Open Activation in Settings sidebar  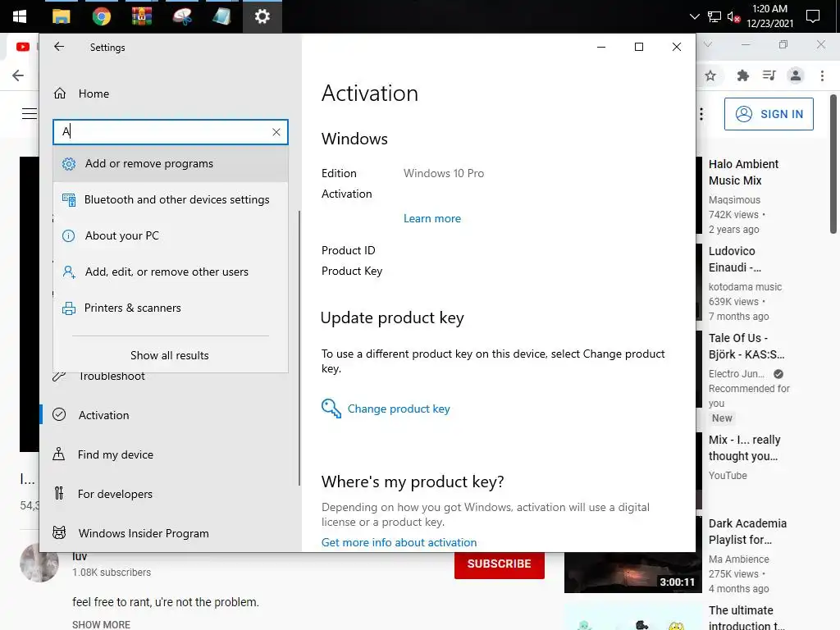click(x=171, y=415)
